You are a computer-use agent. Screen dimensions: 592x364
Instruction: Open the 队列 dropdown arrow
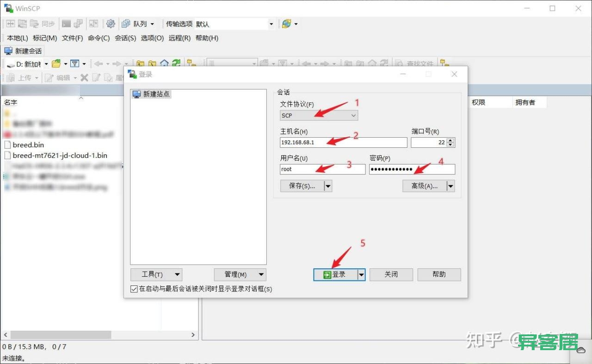click(x=152, y=24)
